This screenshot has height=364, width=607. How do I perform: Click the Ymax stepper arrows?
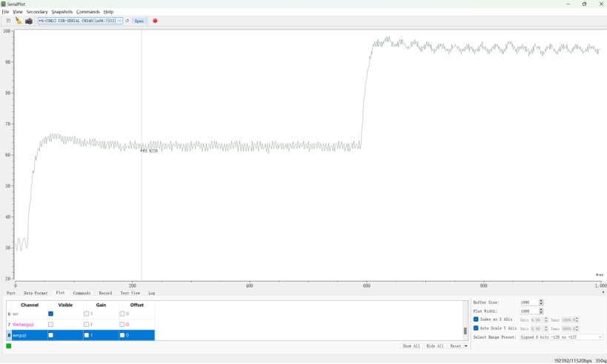[x=577, y=328]
